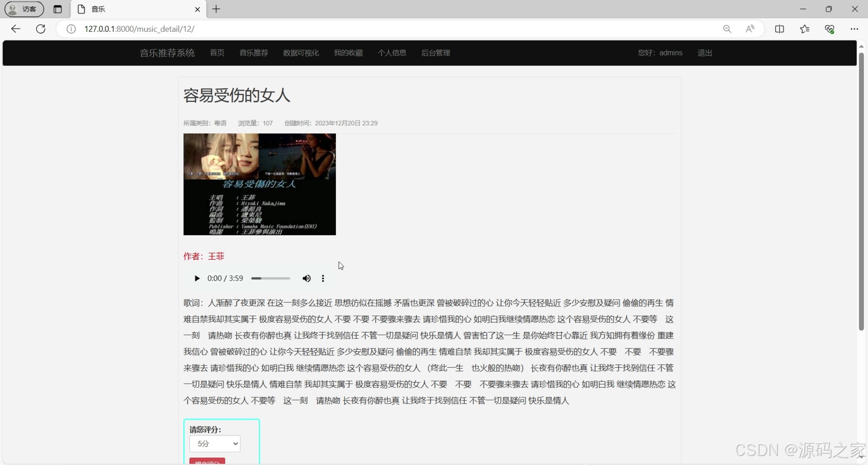Click the 访客 profile avatar icon
This screenshot has width=868, height=465.
12,9
